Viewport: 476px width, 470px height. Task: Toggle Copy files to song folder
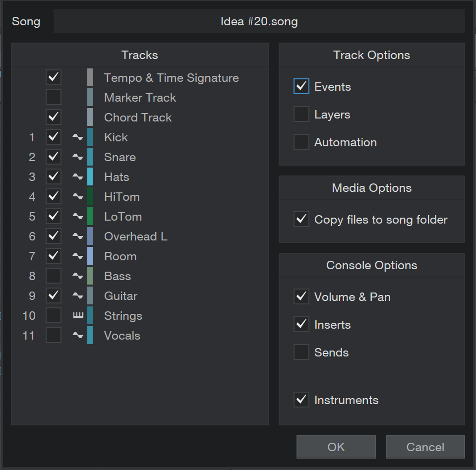tap(301, 219)
